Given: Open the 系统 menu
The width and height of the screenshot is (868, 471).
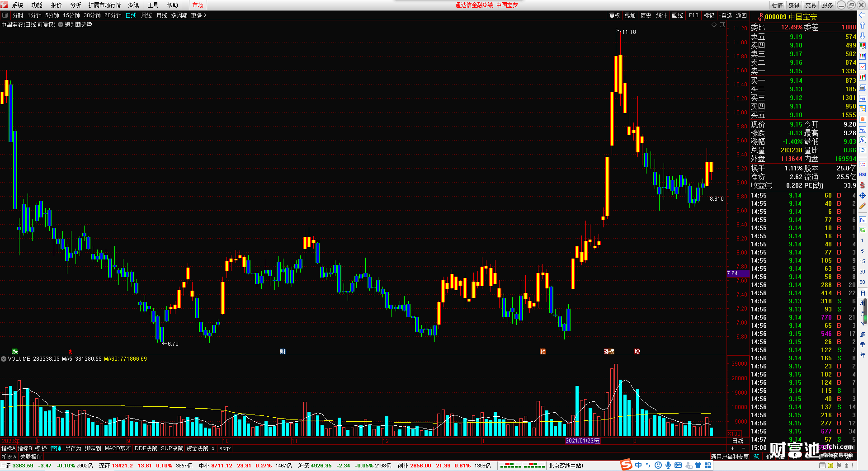Looking at the screenshot, I should 18,5.
